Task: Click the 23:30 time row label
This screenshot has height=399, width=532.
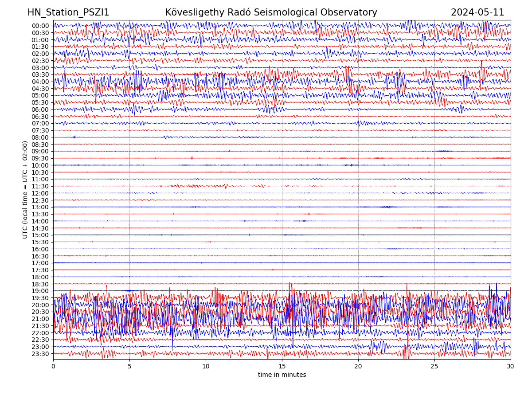Action: tap(40, 354)
